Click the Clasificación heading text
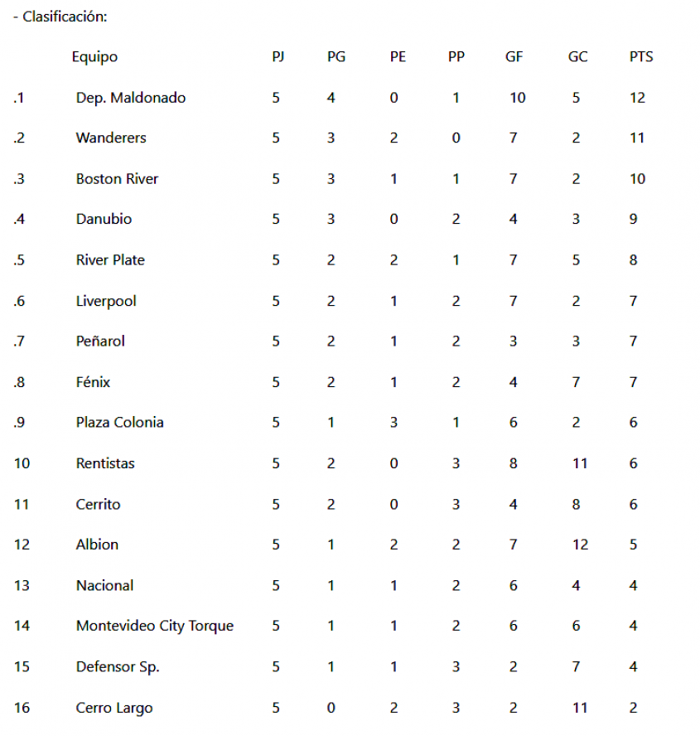The image size is (700, 736). point(65,17)
